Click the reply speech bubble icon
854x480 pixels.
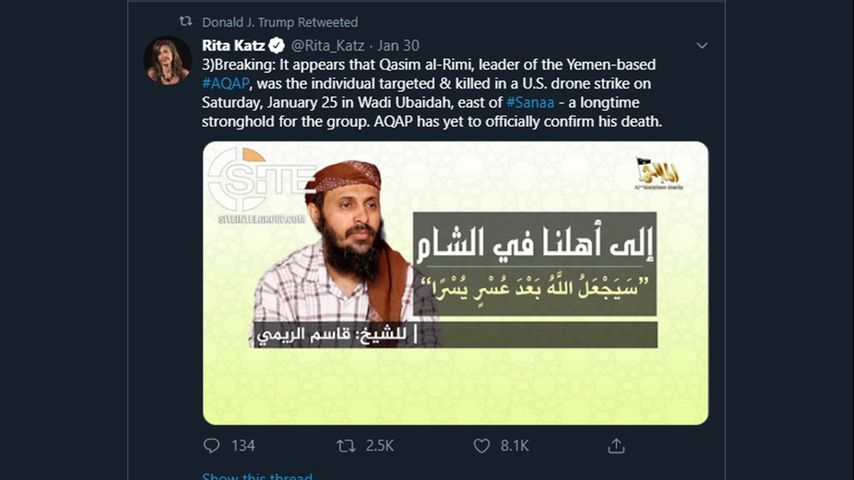(211, 446)
